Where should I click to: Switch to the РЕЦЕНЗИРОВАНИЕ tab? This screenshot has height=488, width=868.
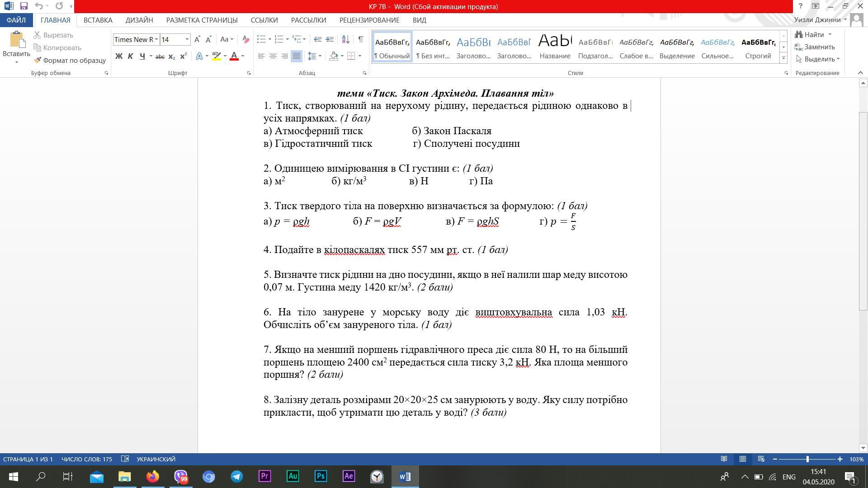pos(369,20)
